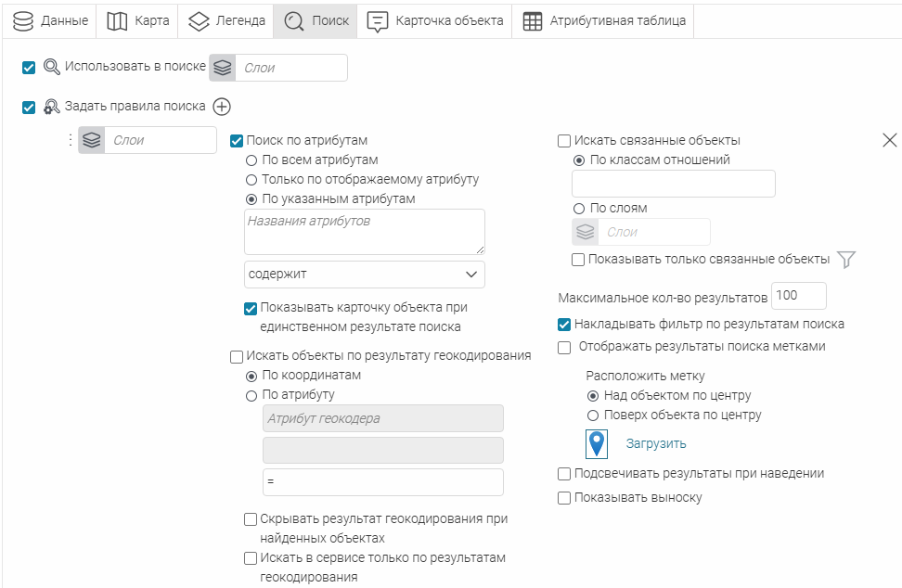This screenshot has height=588, width=902.
Task: Click the maximum results field showing 100
Action: [x=798, y=296]
